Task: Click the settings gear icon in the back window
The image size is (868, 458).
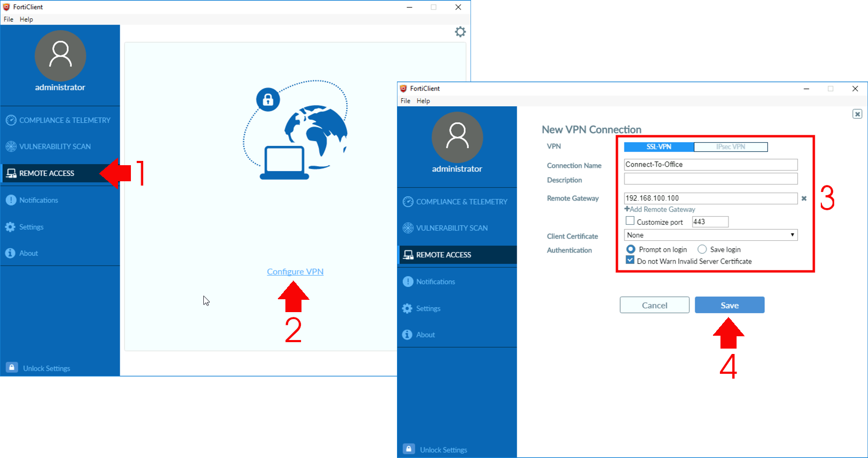Action: 460,32
